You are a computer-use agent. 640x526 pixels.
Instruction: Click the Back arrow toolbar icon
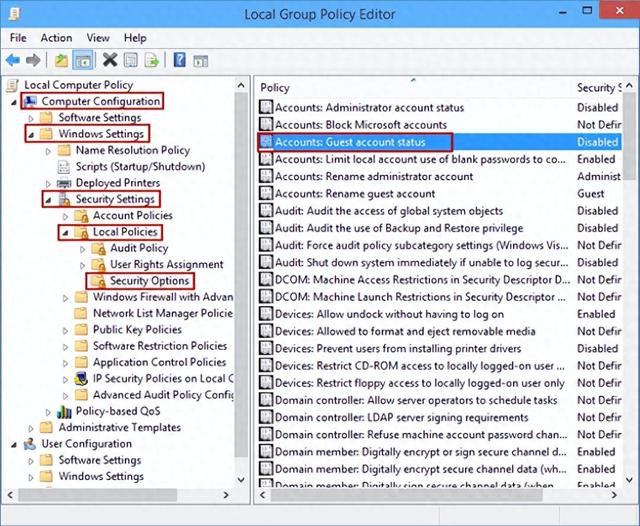point(13,60)
